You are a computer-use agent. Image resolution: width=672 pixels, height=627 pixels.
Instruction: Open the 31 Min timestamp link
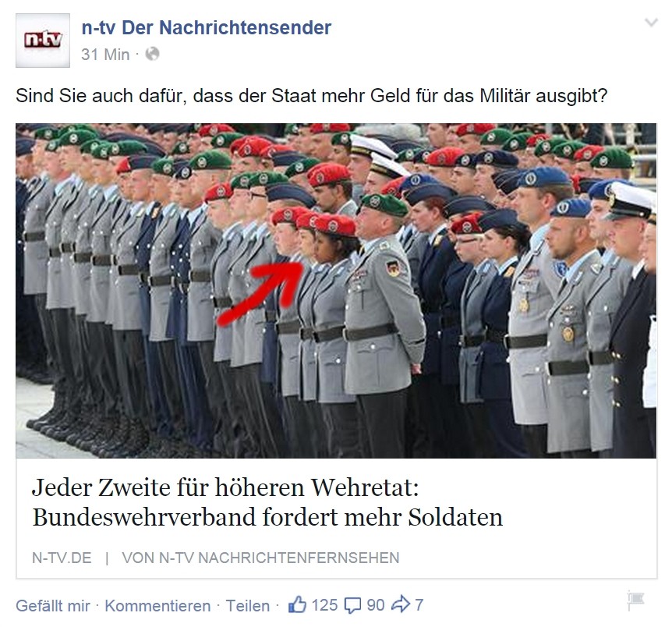(x=105, y=55)
